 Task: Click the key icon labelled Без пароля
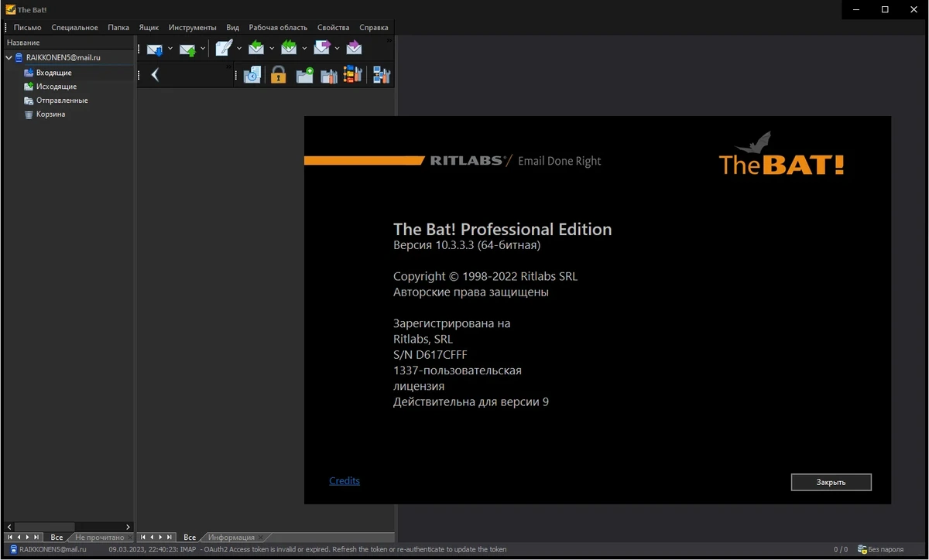click(862, 549)
